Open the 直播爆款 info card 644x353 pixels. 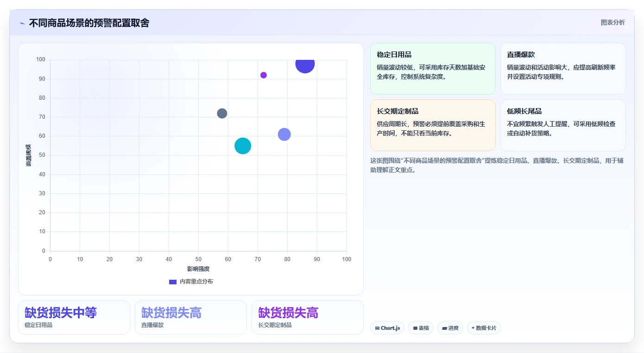[563, 69]
